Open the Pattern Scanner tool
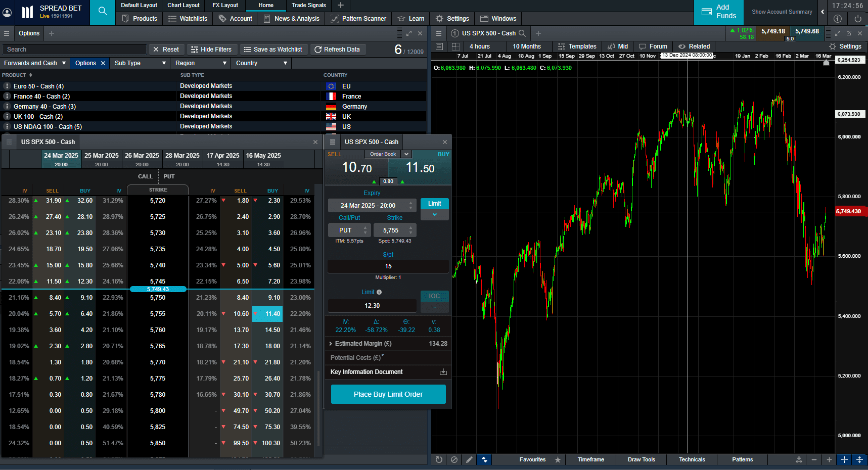This screenshot has width=868, height=470. pos(358,18)
